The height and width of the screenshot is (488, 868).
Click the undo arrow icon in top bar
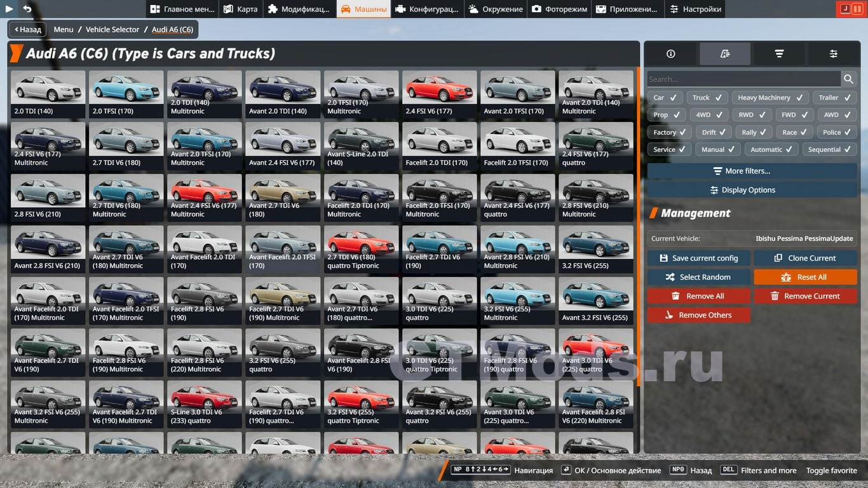pyautogui.click(x=27, y=9)
